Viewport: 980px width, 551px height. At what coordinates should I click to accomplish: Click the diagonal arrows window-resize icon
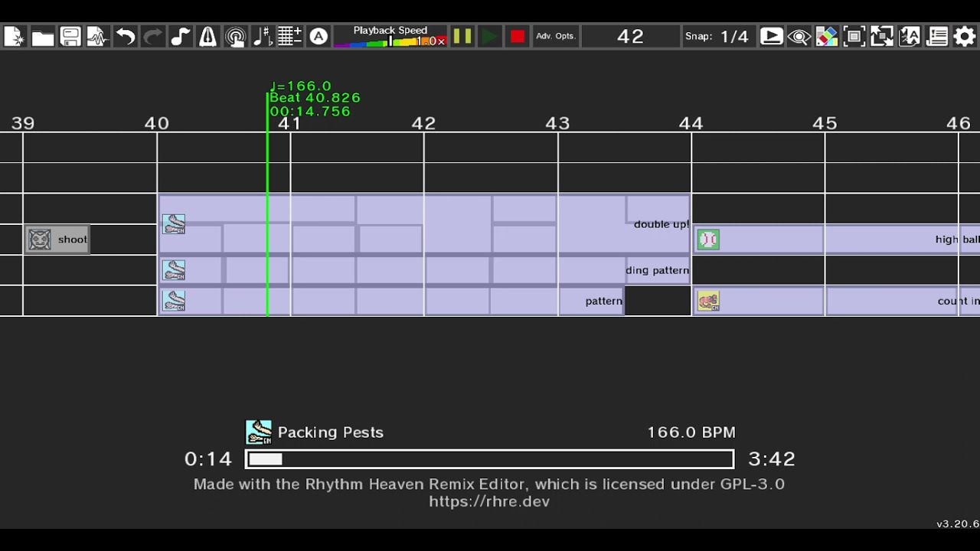click(x=881, y=37)
